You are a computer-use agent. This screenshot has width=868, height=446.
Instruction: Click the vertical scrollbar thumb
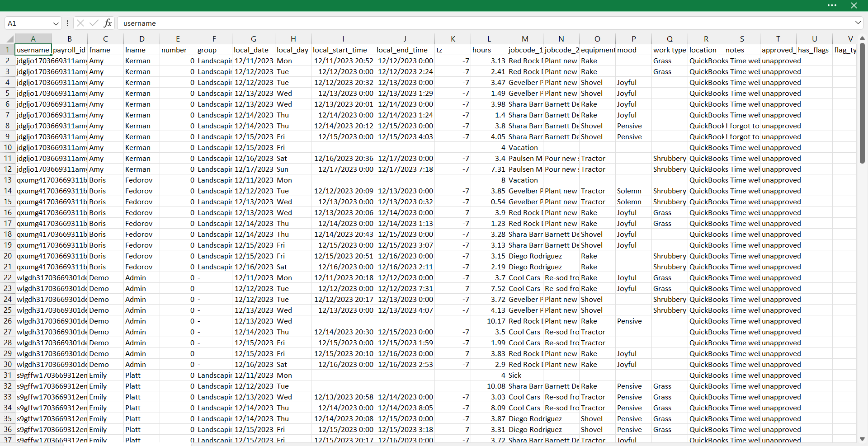862,103
